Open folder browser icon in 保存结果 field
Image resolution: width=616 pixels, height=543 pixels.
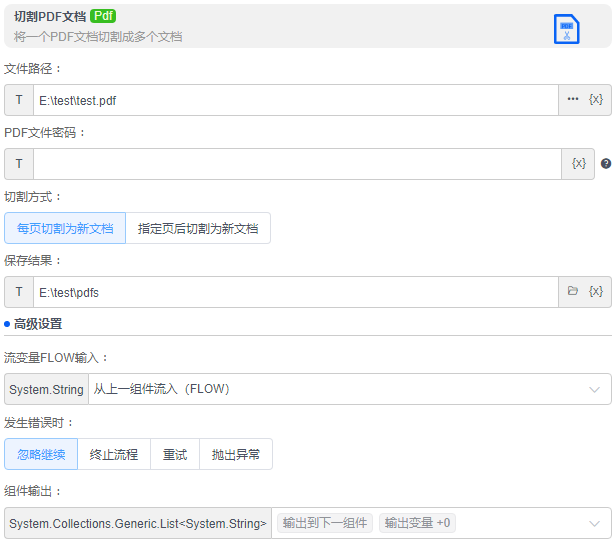click(x=573, y=291)
